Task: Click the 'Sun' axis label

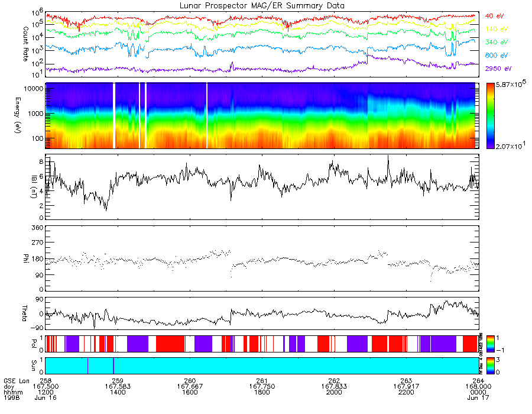Action: (33, 366)
